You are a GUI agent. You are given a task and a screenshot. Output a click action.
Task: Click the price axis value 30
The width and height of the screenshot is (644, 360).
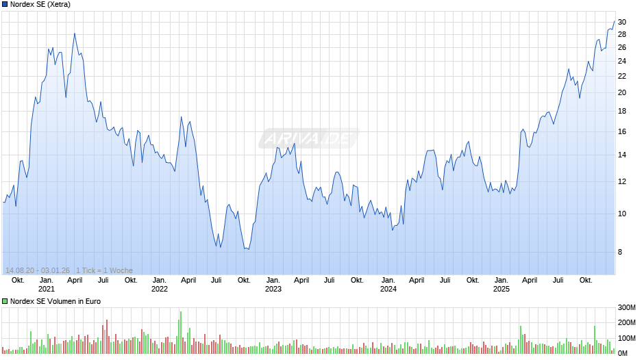(622, 22)
